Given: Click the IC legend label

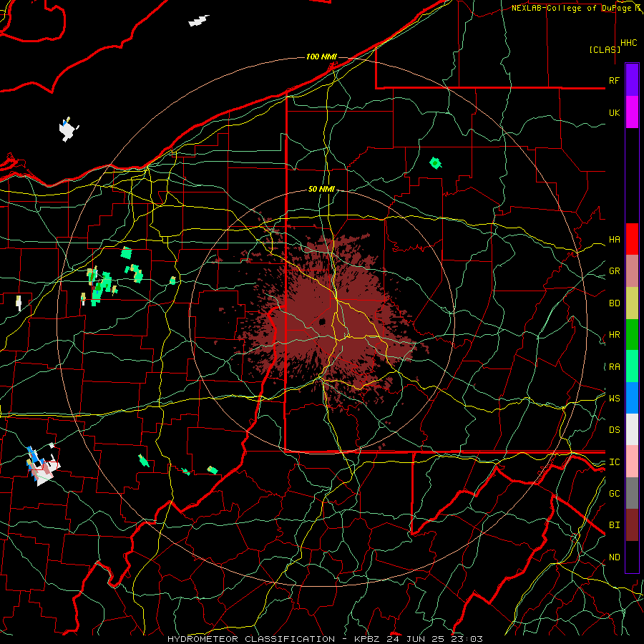Looking at the screenshot, I should click(614, 462).
